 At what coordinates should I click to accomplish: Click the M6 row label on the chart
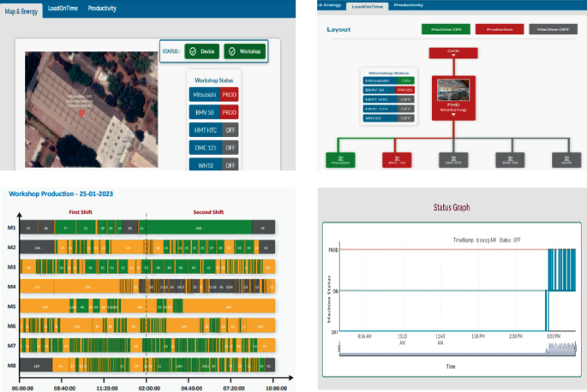coord(12,326)
